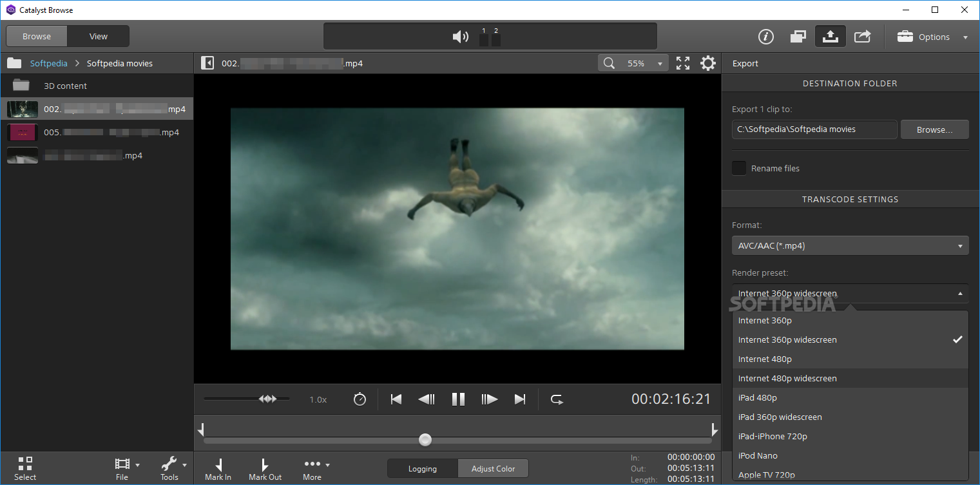Switch to View mode

(x=99, y=36)
